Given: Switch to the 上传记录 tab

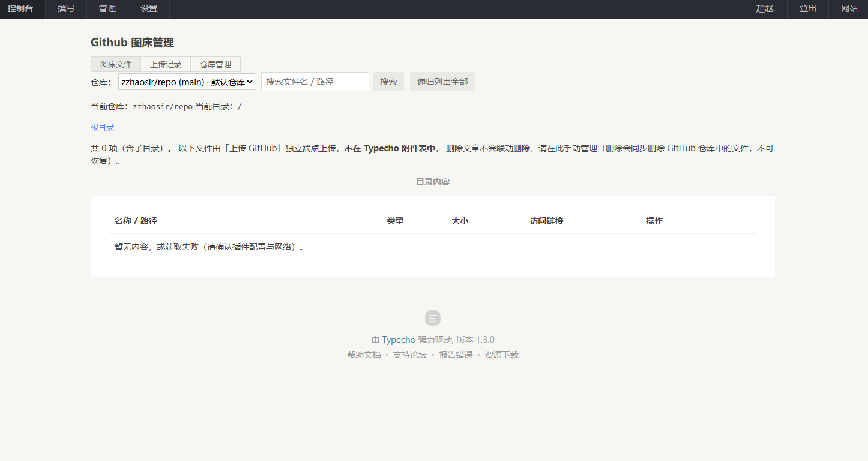Looking at the screenshot, I should pos(166,64).
